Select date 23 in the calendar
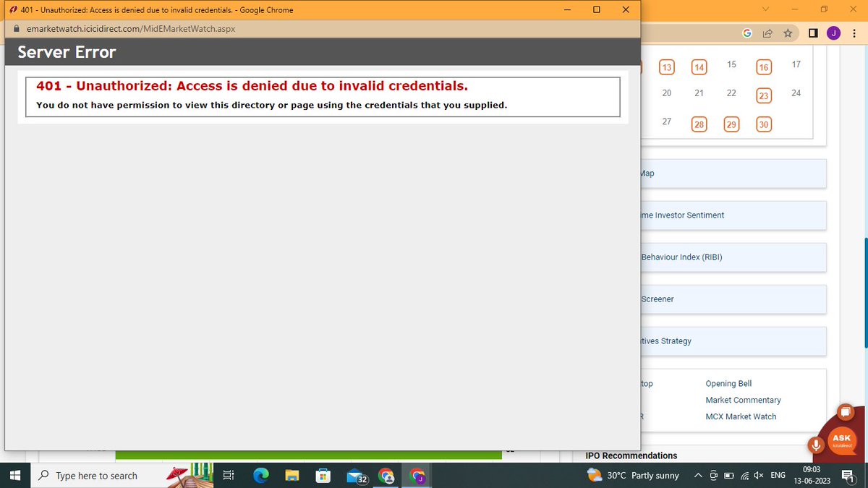This screenshot has width=868, height=488. [764, 95]
